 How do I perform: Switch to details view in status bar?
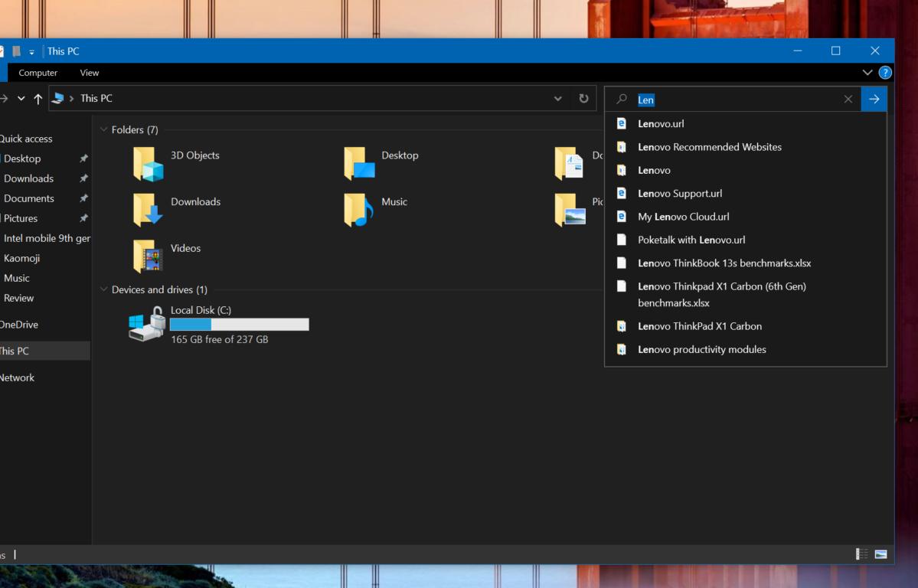click(x=862, y=554)
